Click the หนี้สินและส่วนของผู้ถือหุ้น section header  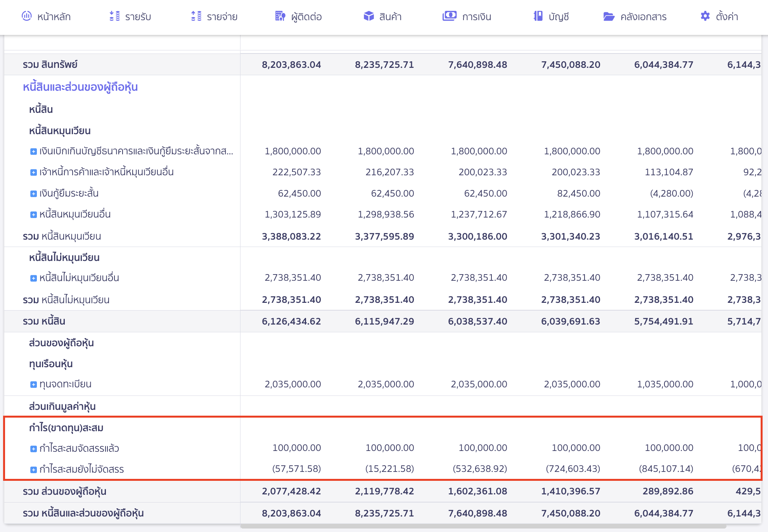[80, 87]
